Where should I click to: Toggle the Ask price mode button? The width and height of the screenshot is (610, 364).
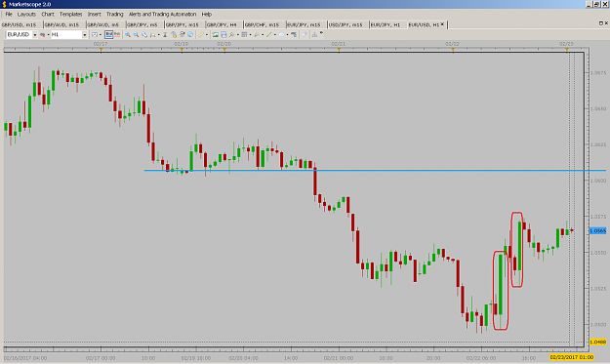pyautogui.click(x=117, y=34)
